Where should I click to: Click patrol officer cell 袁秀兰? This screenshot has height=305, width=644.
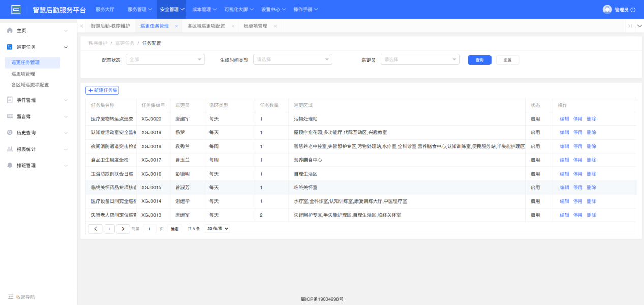182,146
